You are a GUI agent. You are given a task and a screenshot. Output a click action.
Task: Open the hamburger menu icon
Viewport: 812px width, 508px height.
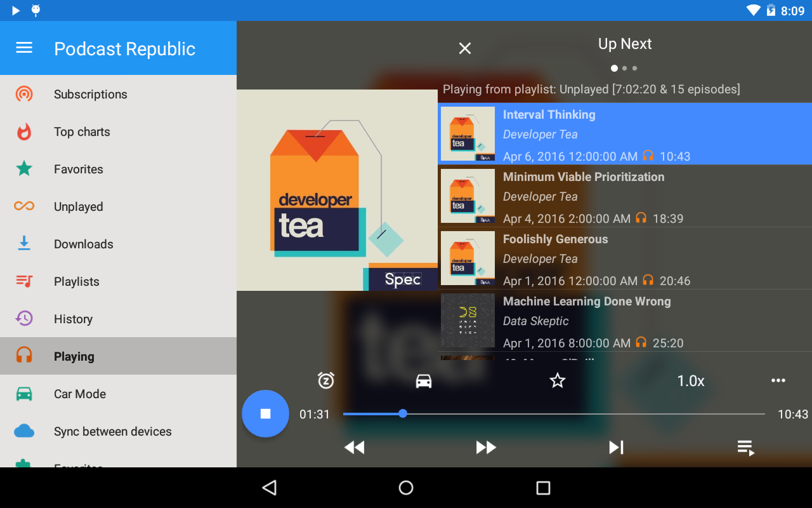pos(24,48)
